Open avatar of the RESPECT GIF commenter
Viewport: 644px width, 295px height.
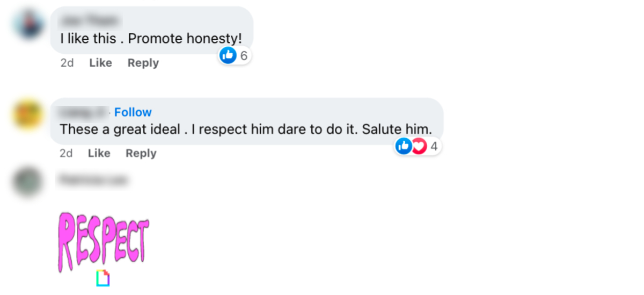click(x=28, y=182)
